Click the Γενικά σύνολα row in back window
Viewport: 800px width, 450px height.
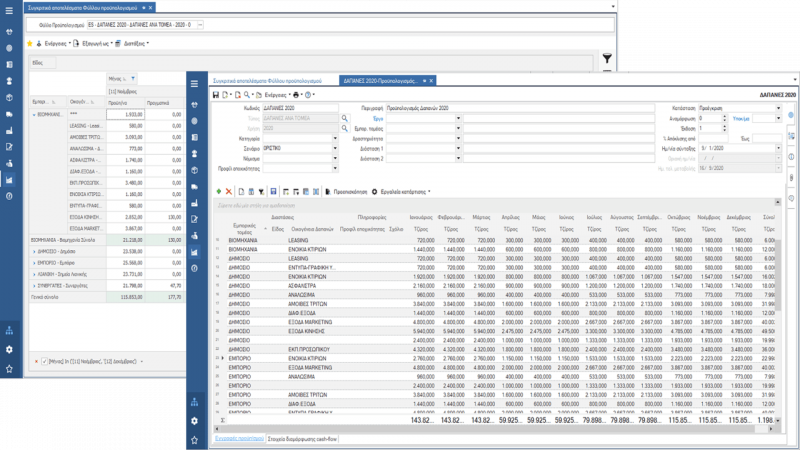(107, 297)
